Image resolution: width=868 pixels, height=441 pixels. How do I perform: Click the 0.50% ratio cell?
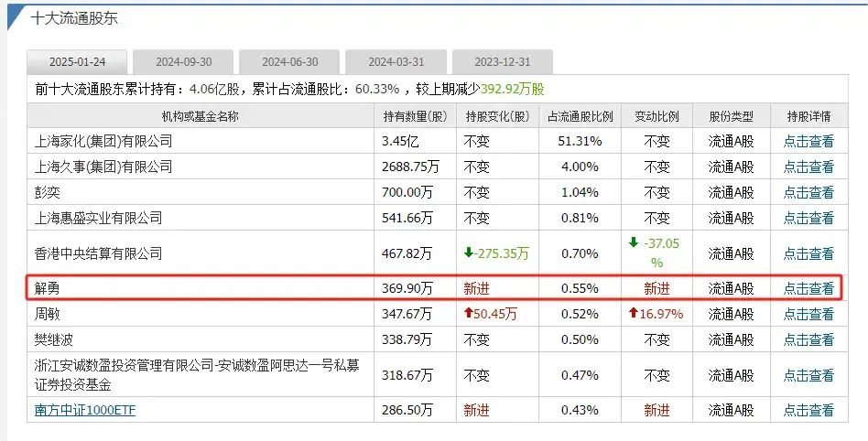point(580,339)
